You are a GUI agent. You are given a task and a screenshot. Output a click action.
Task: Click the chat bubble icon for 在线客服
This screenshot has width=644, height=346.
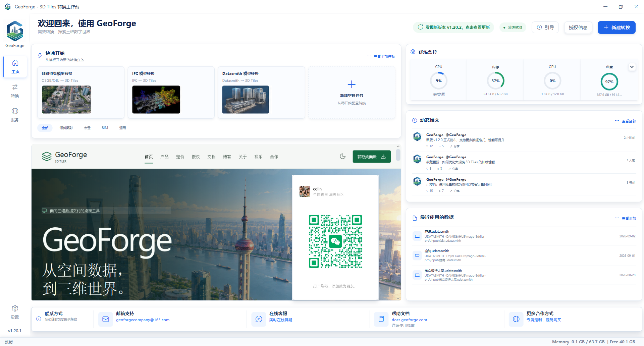coord(259,319)
